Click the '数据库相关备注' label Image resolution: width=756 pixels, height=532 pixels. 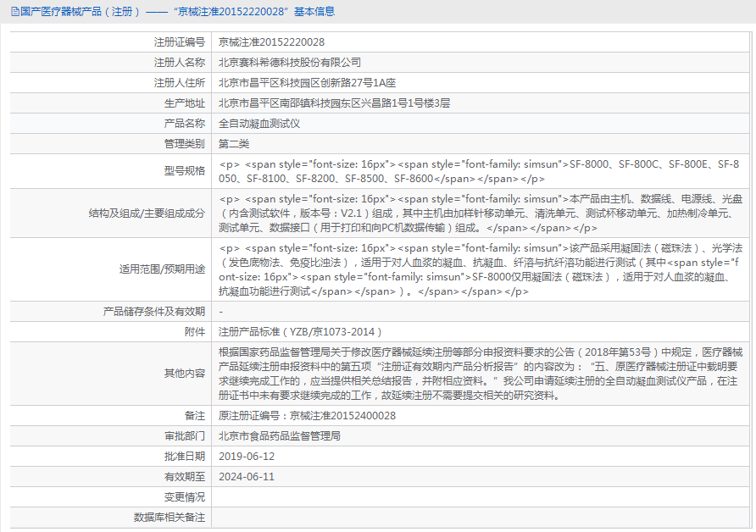pyautogui.click(x=170, y=517)
